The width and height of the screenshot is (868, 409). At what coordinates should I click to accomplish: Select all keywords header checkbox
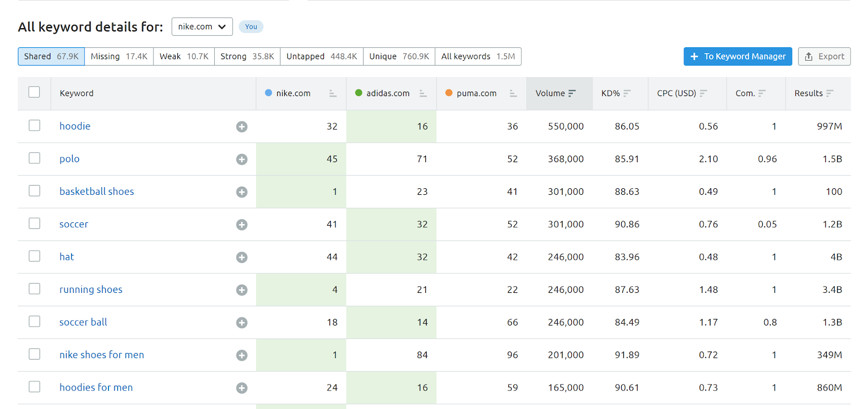click(34, 92)
